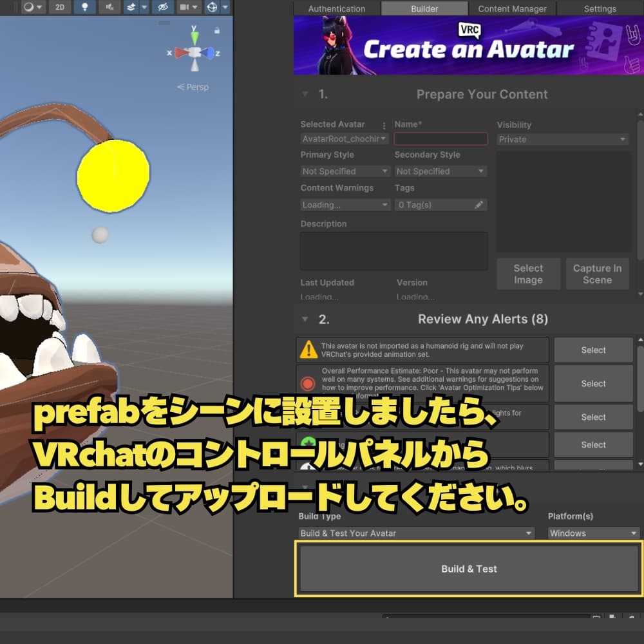Open the Build Type dropdown
This screenshot has width=644, height=644.
click(x=416, y=533)
